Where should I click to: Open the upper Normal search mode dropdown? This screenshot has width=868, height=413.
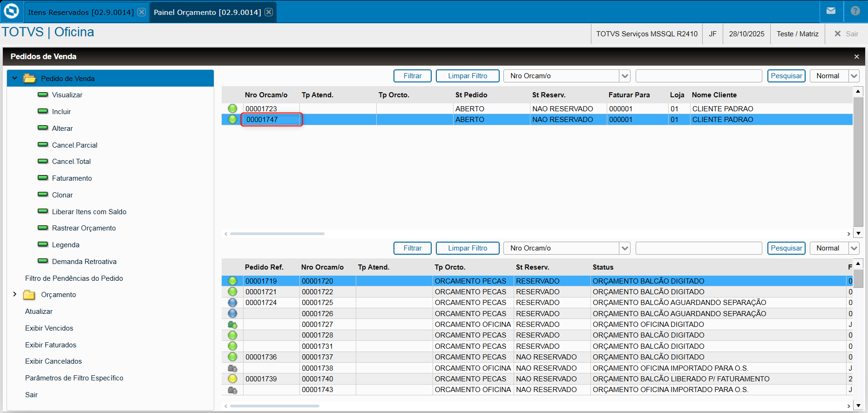pos(854,76)
